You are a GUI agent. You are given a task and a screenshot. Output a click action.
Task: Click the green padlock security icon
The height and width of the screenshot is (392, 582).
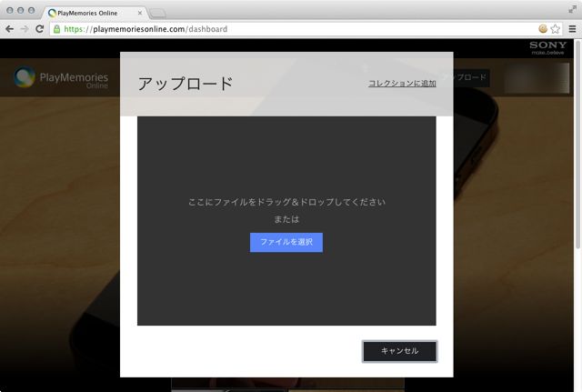(x=56, y=29)
